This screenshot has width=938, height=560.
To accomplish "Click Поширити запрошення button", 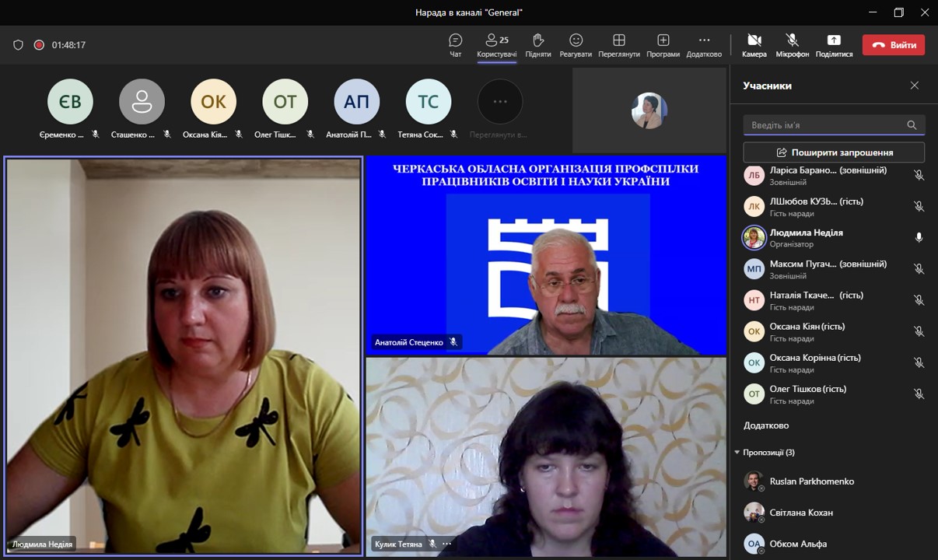I will pyautogui.click(x=834, y=152).
